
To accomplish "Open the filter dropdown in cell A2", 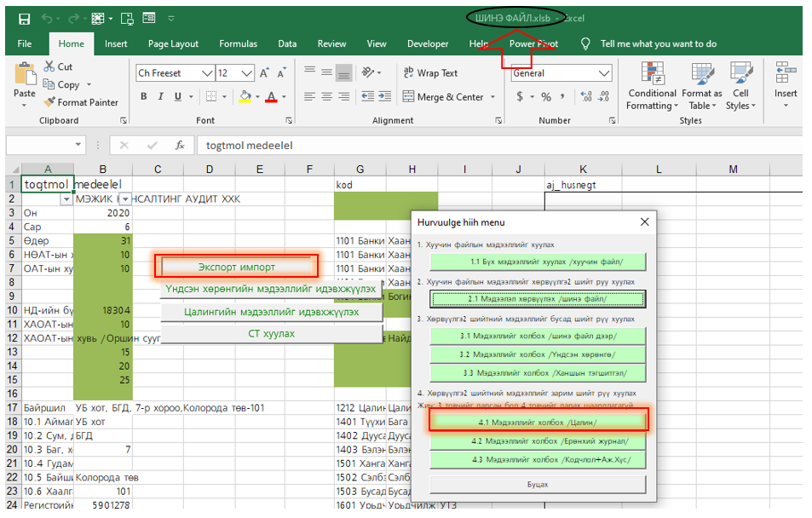I will 66,199.
